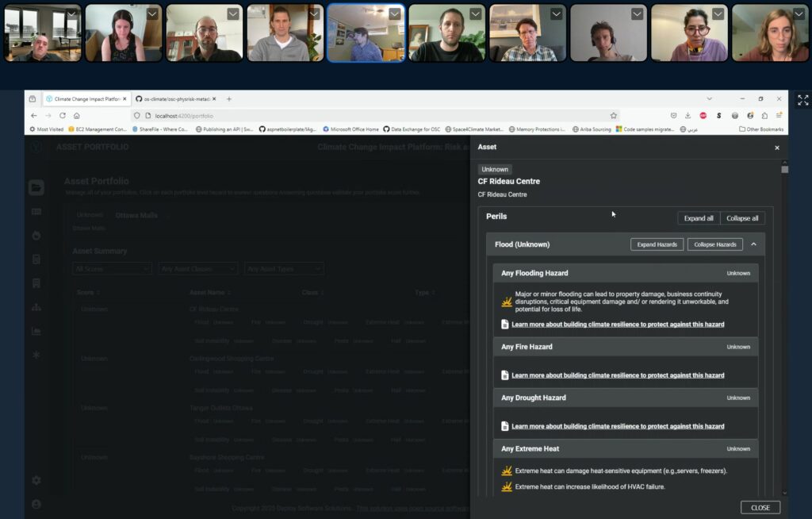Click the CLOSE button in the Asset panel

(760, 508)
